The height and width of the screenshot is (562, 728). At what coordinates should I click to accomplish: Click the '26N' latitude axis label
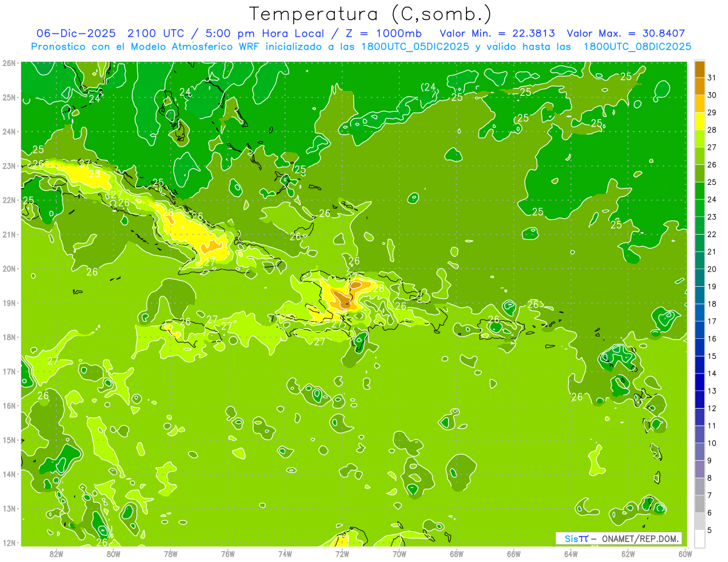8,63
